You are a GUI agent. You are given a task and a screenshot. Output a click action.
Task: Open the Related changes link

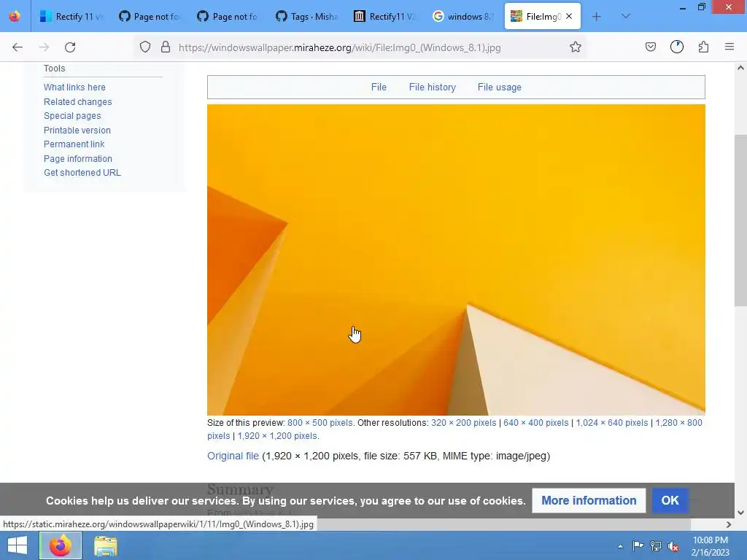[77, 102]
